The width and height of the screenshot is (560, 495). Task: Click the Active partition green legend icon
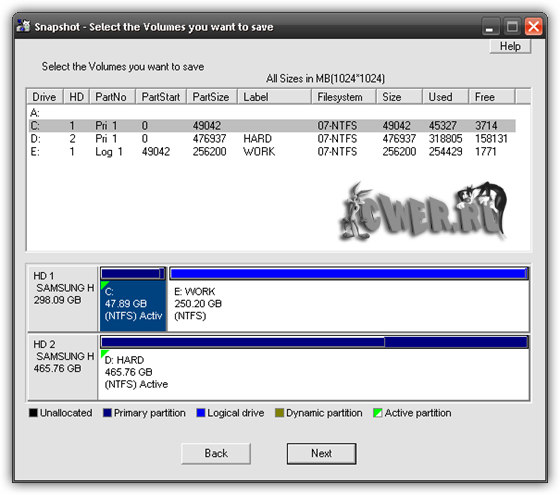coord(378,413)
